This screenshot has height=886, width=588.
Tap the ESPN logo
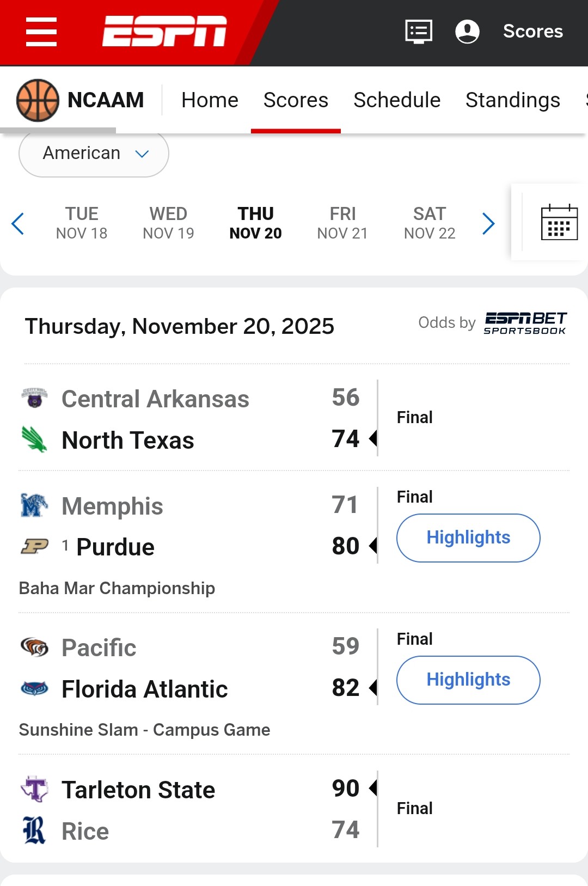click(164, 31)
